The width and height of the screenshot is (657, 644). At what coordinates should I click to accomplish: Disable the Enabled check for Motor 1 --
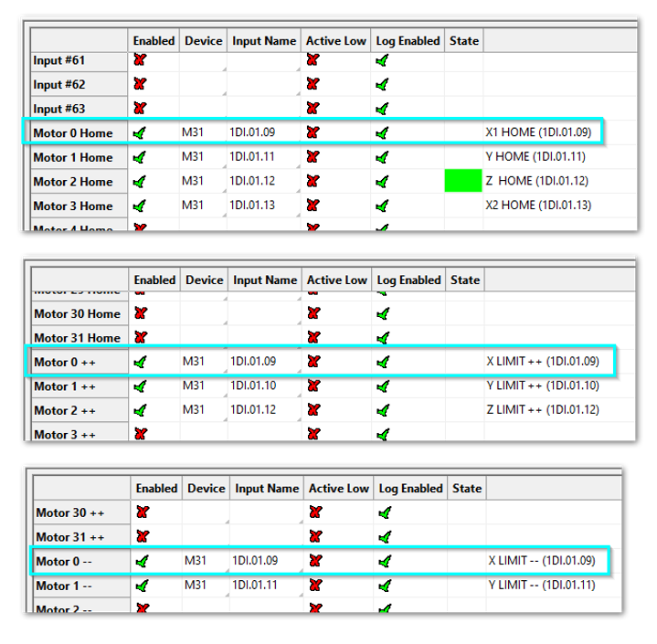pos(143,586)
